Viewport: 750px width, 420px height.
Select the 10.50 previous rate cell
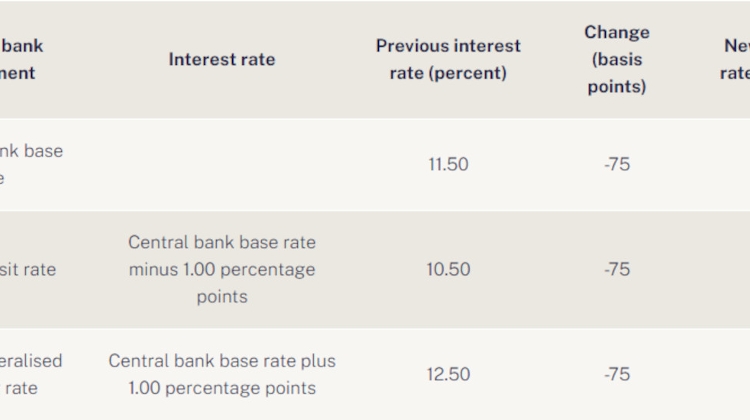448,269
